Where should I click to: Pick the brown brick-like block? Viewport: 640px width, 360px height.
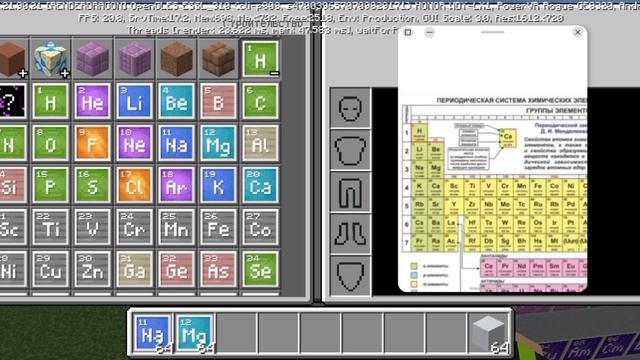tap(218, 59)
